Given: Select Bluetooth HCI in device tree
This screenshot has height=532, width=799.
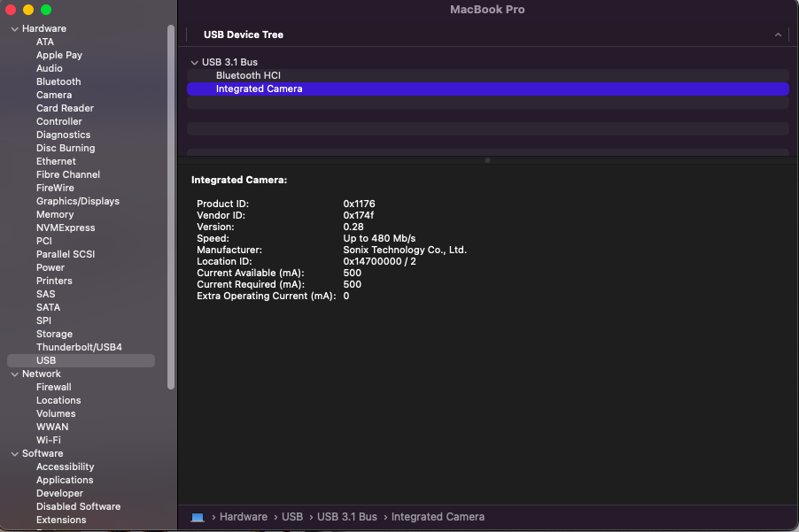Looking at the screenshot, I should coord(248,76).
